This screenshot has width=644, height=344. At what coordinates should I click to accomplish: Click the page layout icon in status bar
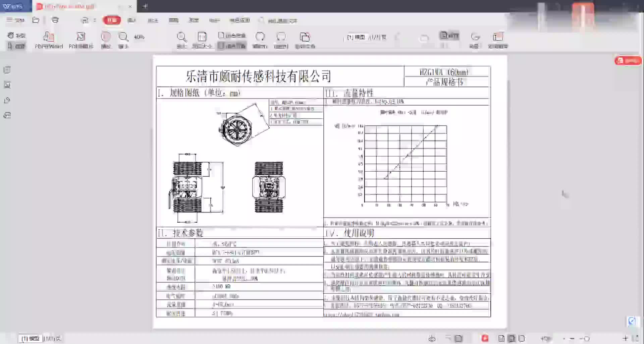point(459,339)
